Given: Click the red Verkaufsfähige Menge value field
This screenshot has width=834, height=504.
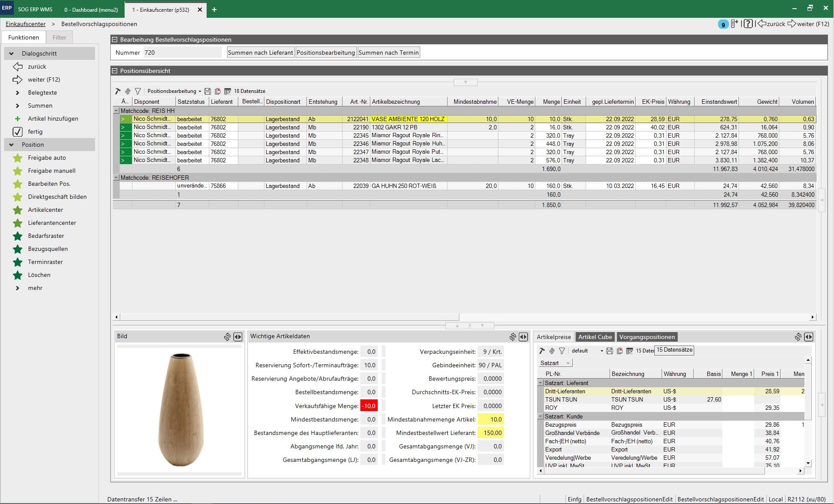Looking at the screenshot, I should (369, 406).
